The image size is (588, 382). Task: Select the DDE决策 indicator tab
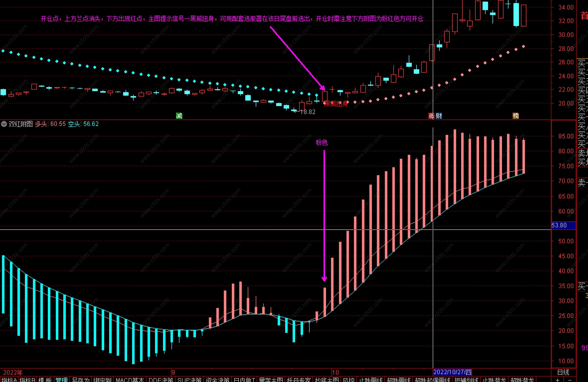(161, 380)
